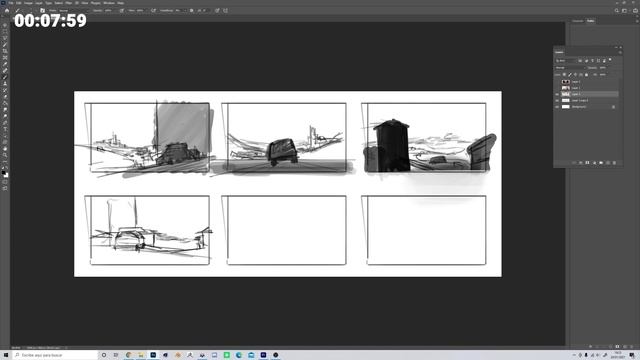Viewport: 640px width, 360px height.
Task: Create new adjustment layer icon
Action: (x=594, y=163)
